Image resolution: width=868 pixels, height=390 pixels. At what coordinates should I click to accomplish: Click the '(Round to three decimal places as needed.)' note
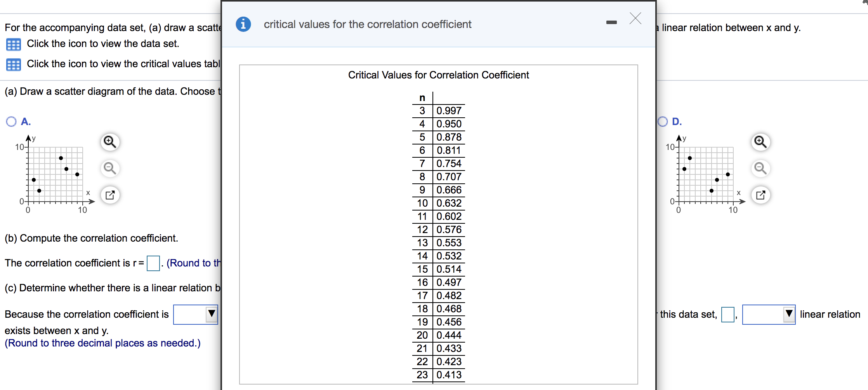pos(102,343)
